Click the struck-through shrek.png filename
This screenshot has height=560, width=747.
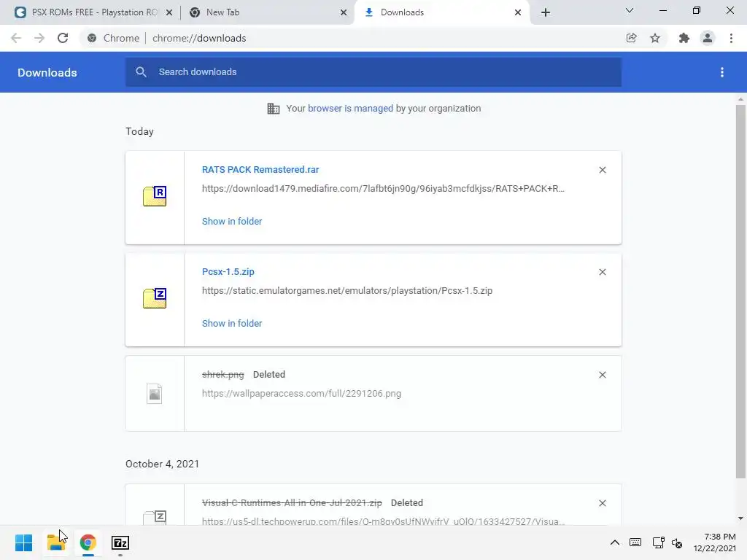[x=223, y=375]
